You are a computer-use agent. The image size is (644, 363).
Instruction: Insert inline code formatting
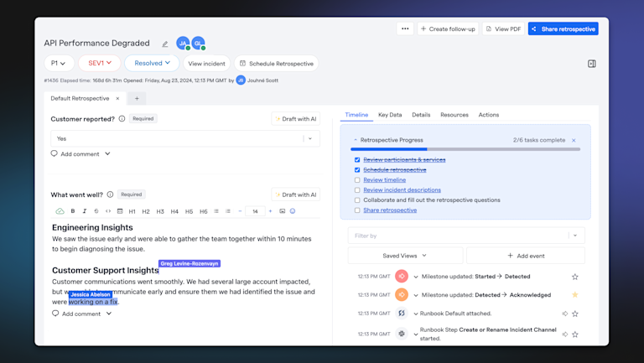point(108,211)
